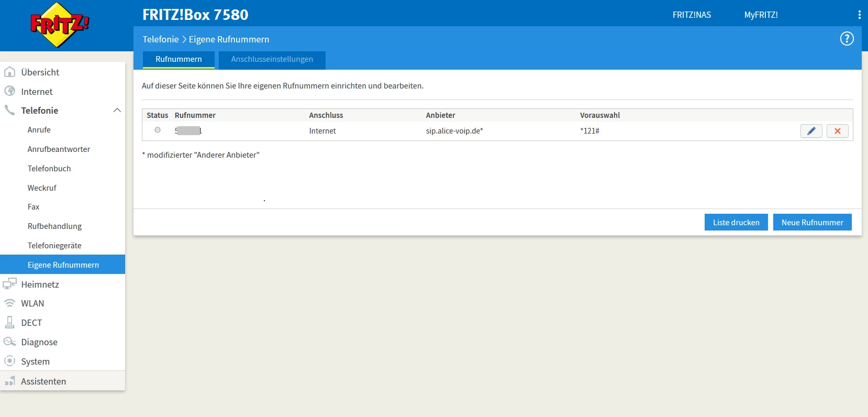
Task: Switch to the Rufnummern tab
Action: [179, 59]
